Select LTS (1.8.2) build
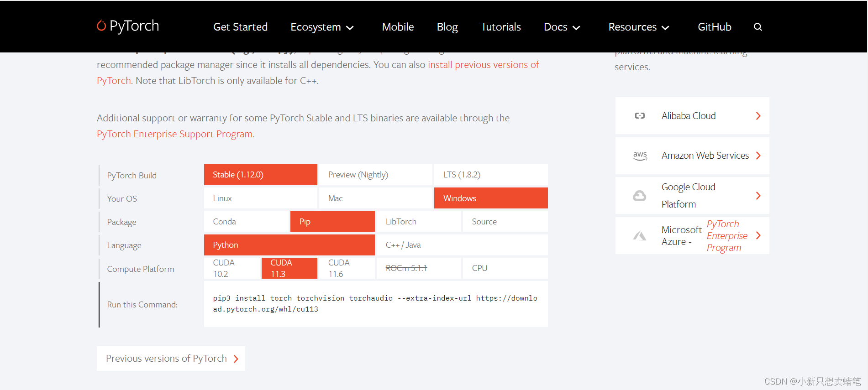 pos(491,175)
